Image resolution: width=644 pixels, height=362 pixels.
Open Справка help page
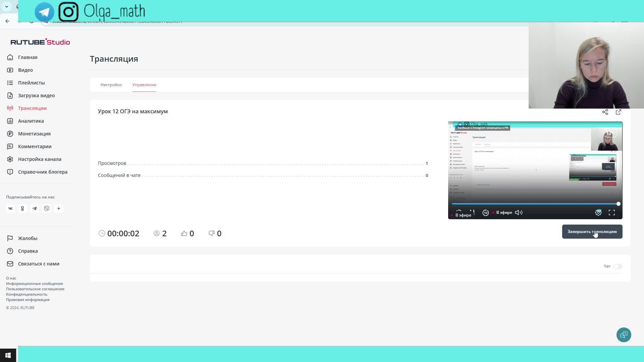click(28, 251)
